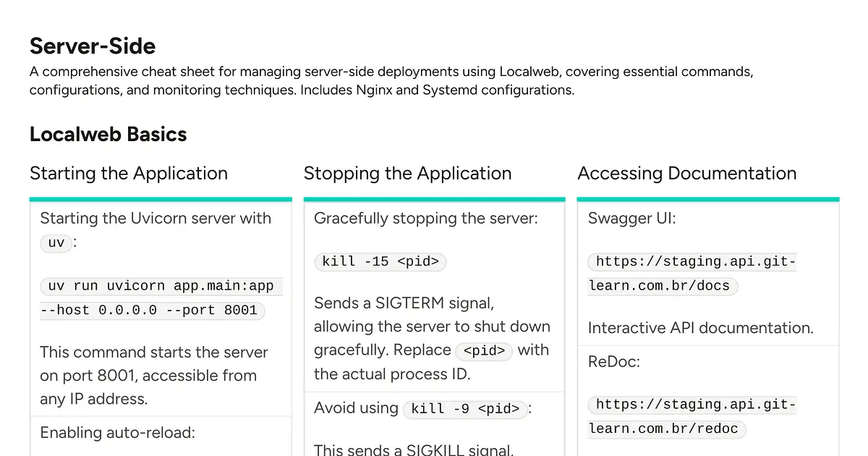This screenshot has height=456, width=868.
Task: Select the Starting the Application heading
Action: coord(128,174)
